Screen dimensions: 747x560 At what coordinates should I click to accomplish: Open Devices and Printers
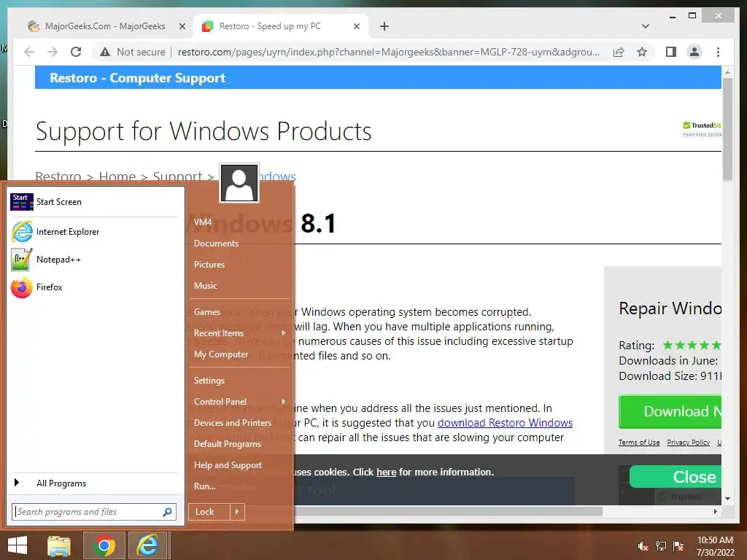click(233, 423)
